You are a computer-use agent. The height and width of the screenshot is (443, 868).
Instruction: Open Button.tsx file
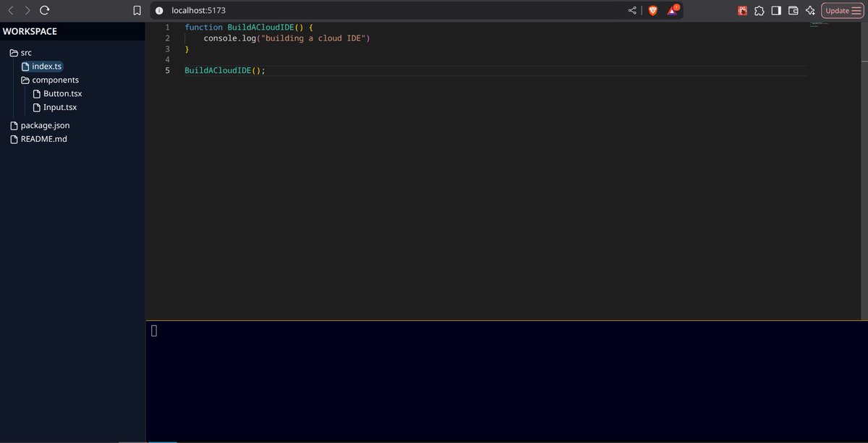point(57,94)
